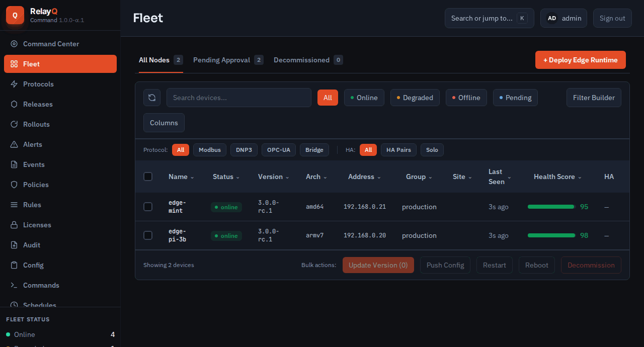This screenshot has width=644, height=347.
Task: Sort by the Version column
Action: 273,177
